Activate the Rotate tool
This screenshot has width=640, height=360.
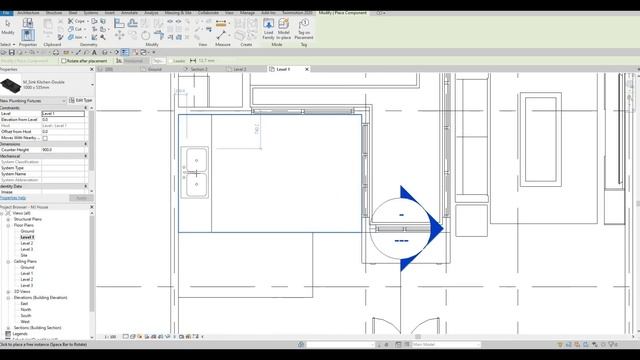(146, 36)
